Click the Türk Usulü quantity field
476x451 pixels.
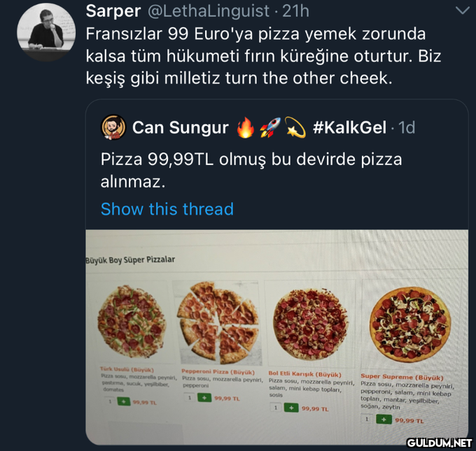pos(109,401)
